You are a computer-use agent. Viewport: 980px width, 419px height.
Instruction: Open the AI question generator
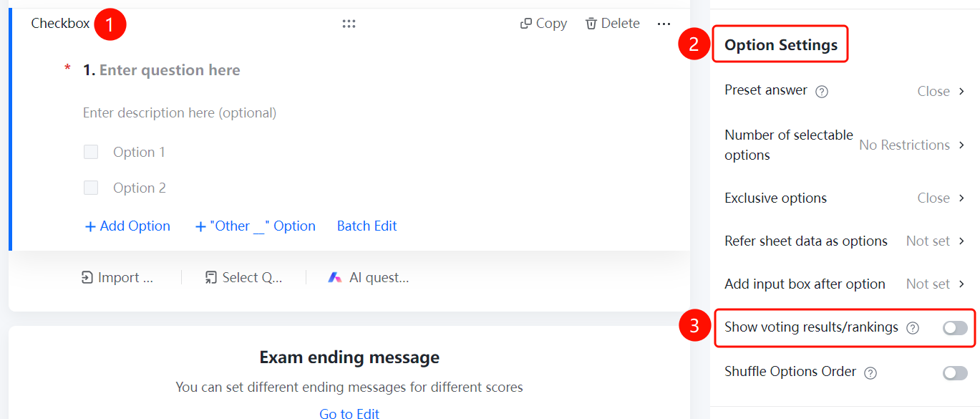(x=369, y=278)
